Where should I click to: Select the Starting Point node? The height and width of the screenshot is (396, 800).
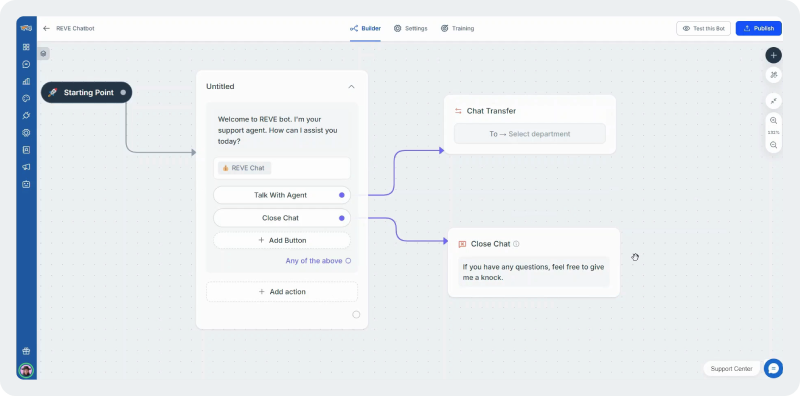point(86,92)
